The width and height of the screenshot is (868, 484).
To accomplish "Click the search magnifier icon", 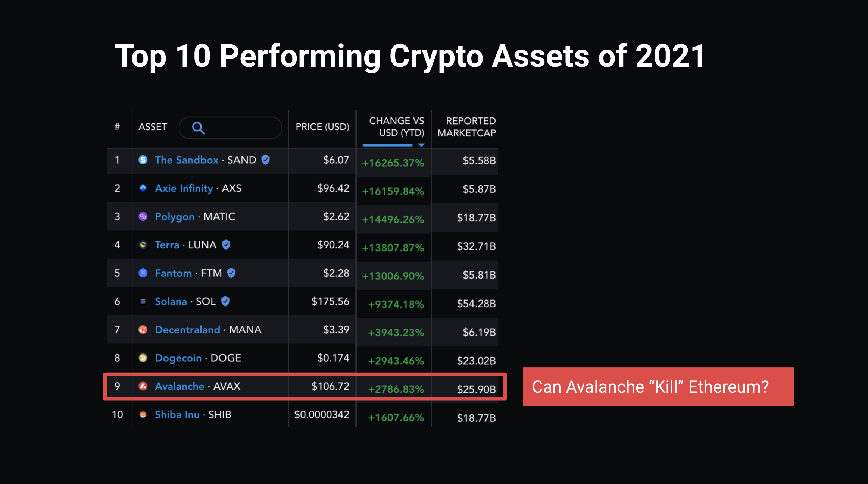I will coord(199,128).
